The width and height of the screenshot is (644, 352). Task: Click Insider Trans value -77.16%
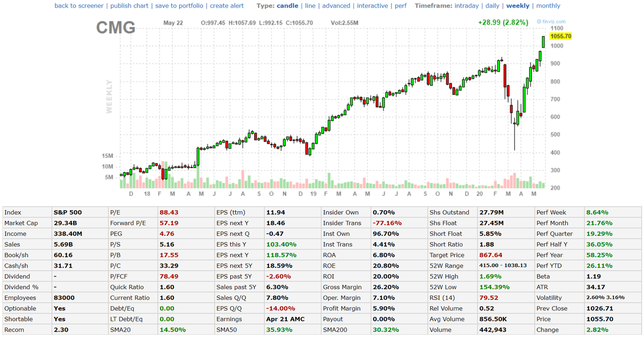[x=387, y=223]
